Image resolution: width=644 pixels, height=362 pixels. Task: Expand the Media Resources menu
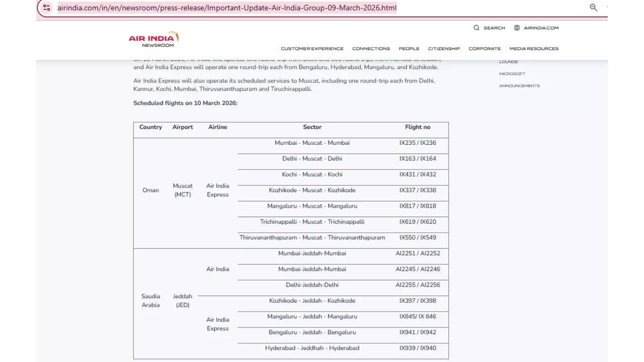coord(534,49)
